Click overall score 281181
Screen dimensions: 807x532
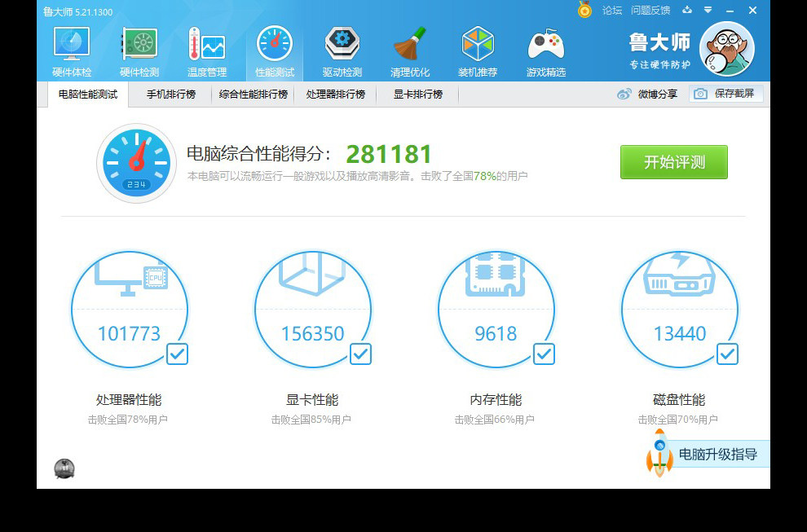coord(389,154)
